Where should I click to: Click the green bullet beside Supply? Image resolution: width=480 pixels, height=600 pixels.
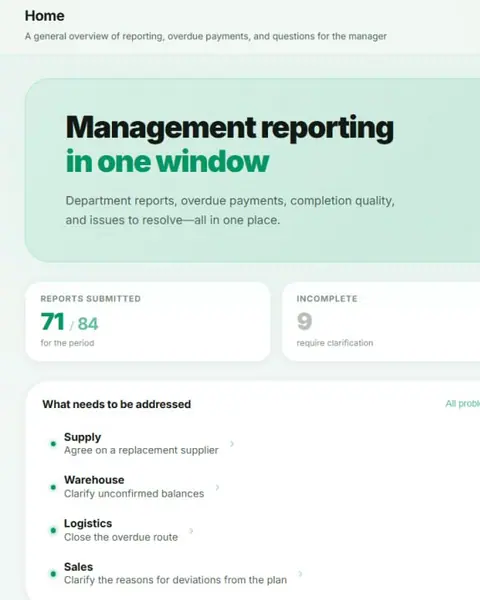click(x=53, y=444)
